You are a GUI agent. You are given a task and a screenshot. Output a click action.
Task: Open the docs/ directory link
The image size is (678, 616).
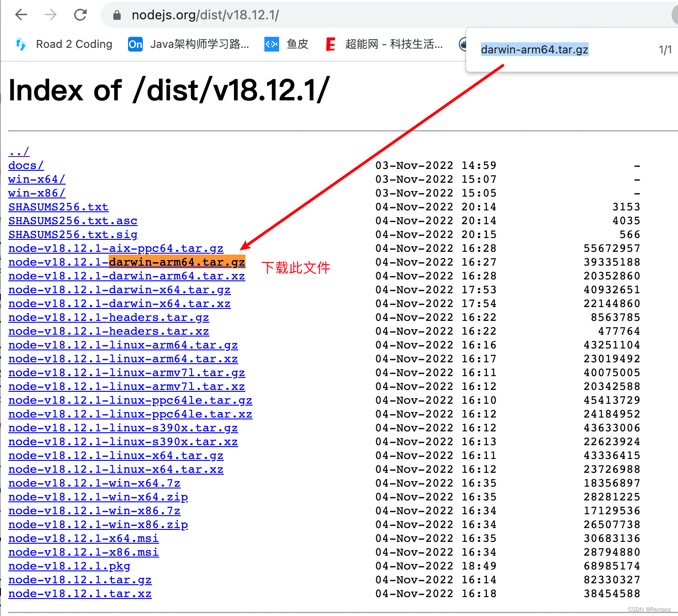[x=26, y=165]
